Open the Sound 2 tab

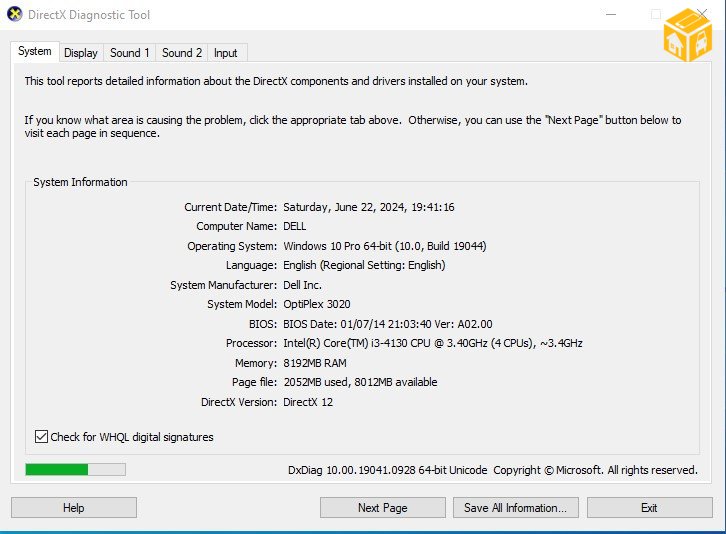pyautogui.click(x=182, y=53)
